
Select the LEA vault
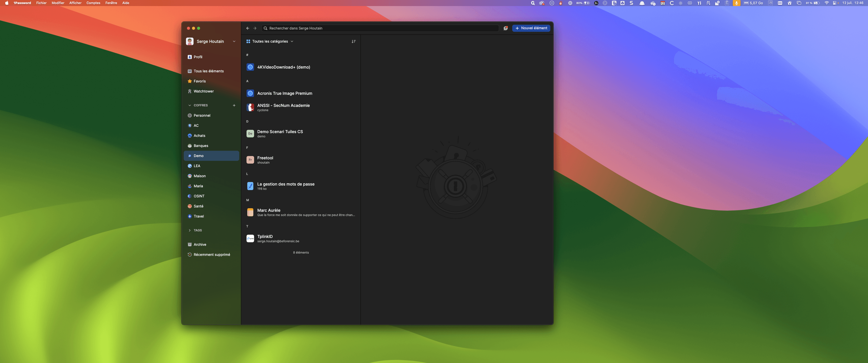pos(211,166)
